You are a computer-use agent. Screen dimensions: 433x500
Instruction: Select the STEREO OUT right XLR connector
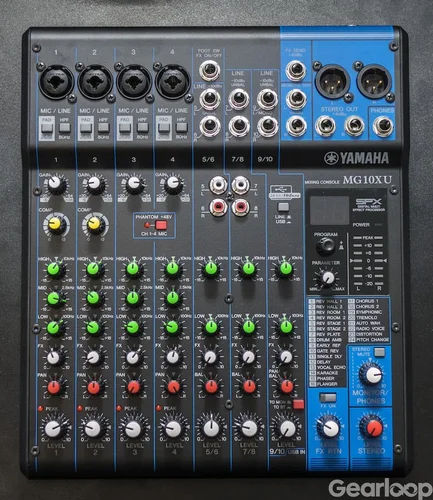click(374, 81)
